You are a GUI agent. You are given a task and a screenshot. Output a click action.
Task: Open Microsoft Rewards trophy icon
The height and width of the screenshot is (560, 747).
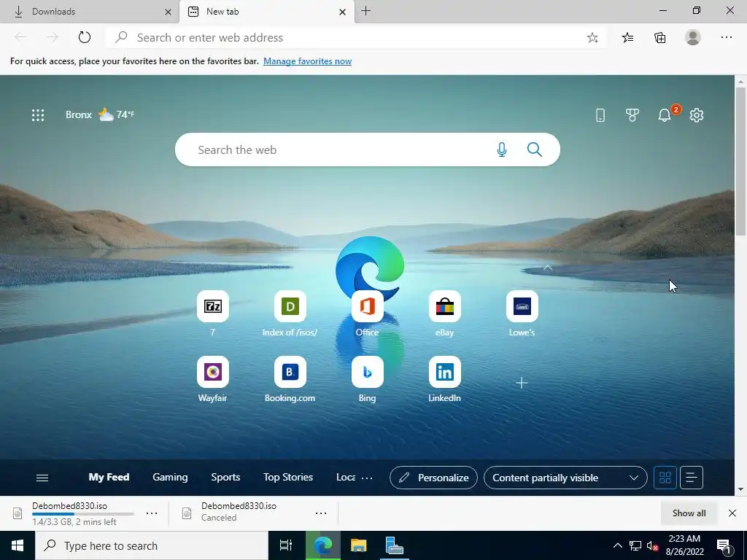[x=632, y=114]
